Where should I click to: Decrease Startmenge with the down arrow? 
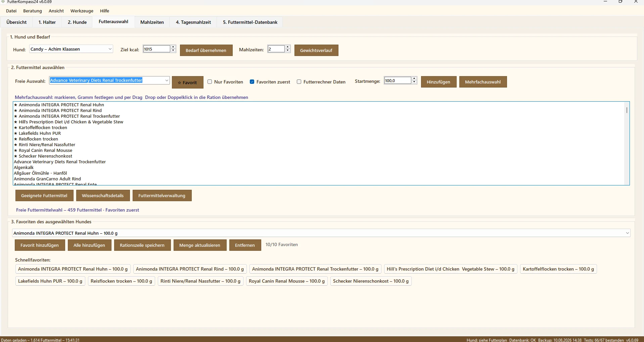(414, 82)
